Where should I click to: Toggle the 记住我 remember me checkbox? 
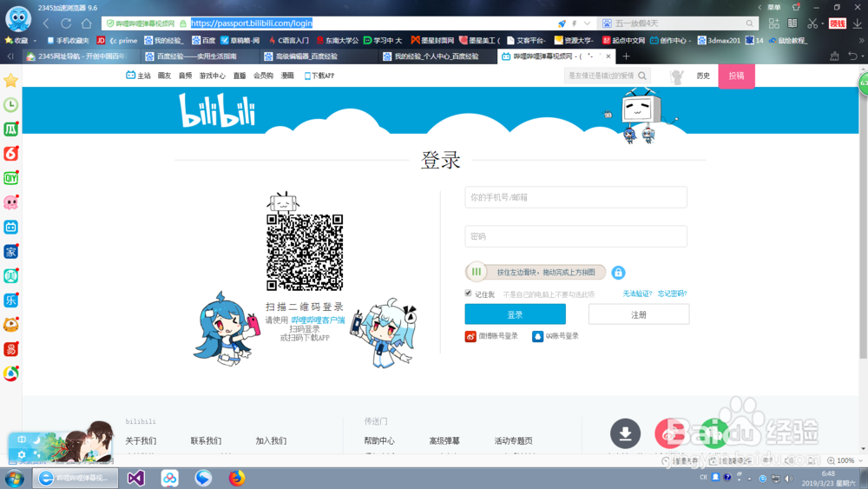pyautogui.click(x=469, y=293)
